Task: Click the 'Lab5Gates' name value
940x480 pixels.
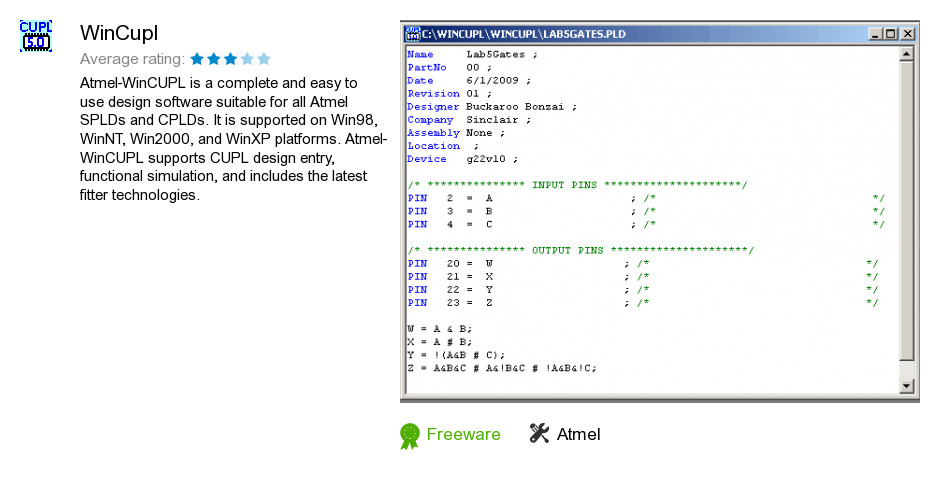Action: [495, 55]
